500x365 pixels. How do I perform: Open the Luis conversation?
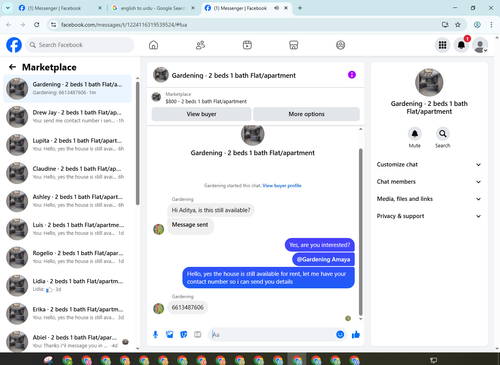point(67,229)
